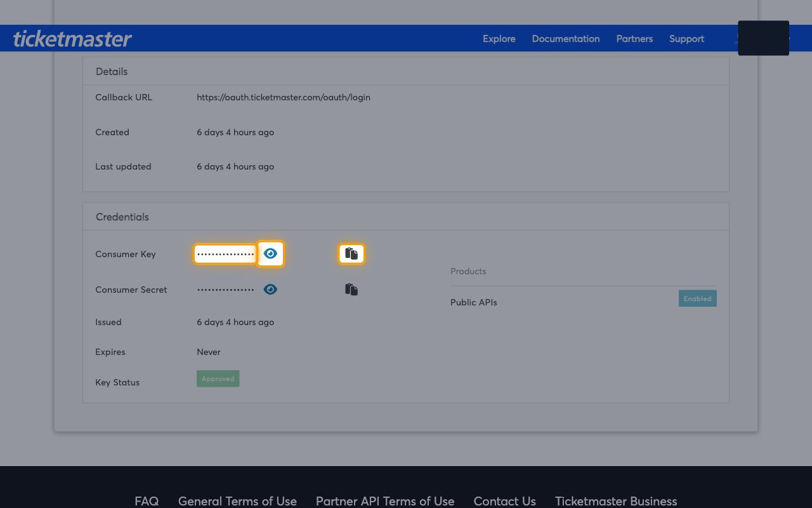The image size is (812, 508).
Task: Click the Approved key status badge
Action: tap(218, 378)
